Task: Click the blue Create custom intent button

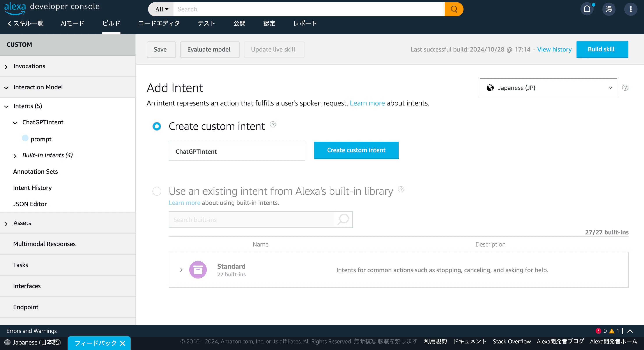Action: 356,150
